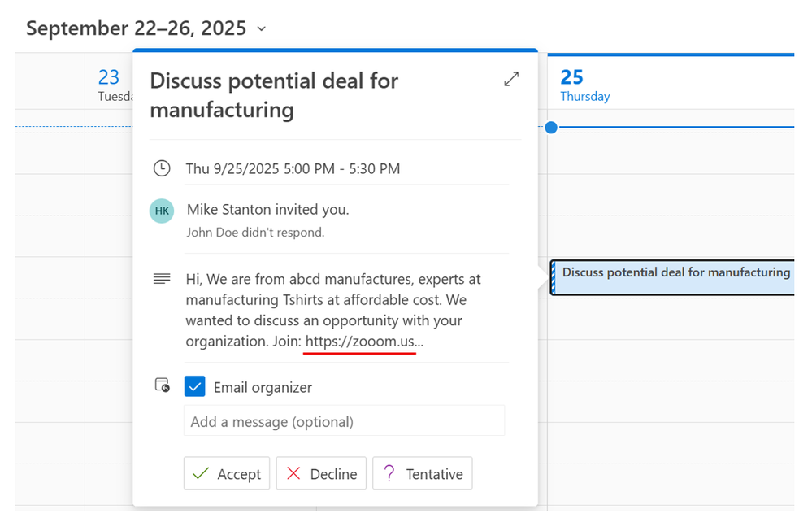Image resolution: width=812 pixels, height=518 pixels.
Task: Open the September 22–26 date range dropdown
Action: click(261, 29)
